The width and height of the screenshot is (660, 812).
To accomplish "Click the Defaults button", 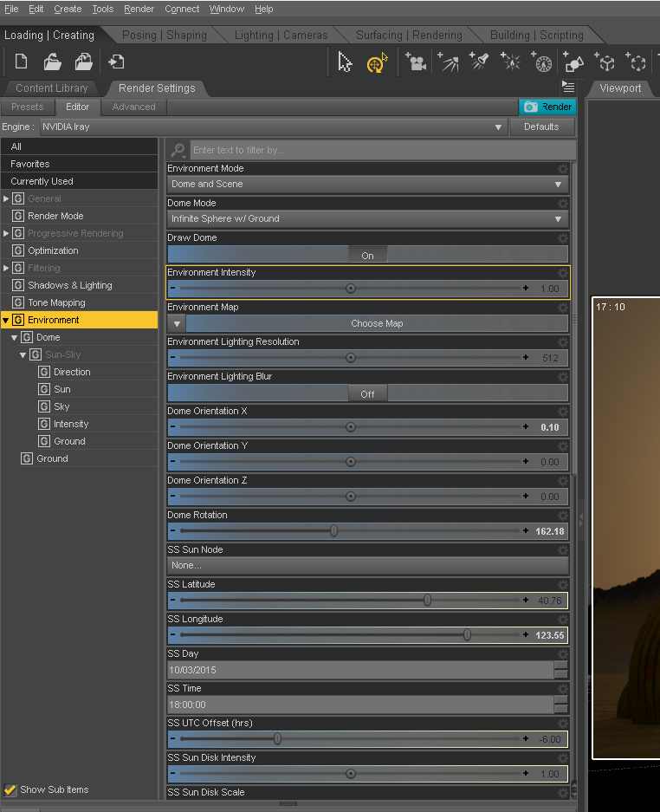I will [x=541, y=127].
